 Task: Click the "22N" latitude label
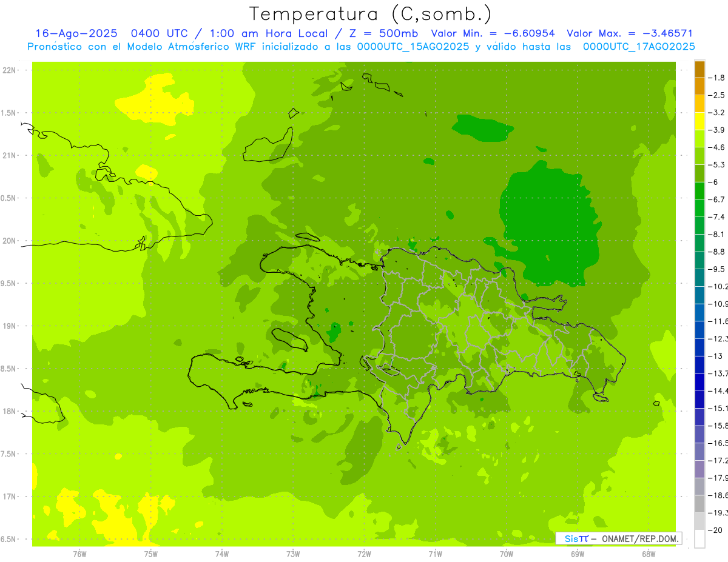click(x=10, y=70)
